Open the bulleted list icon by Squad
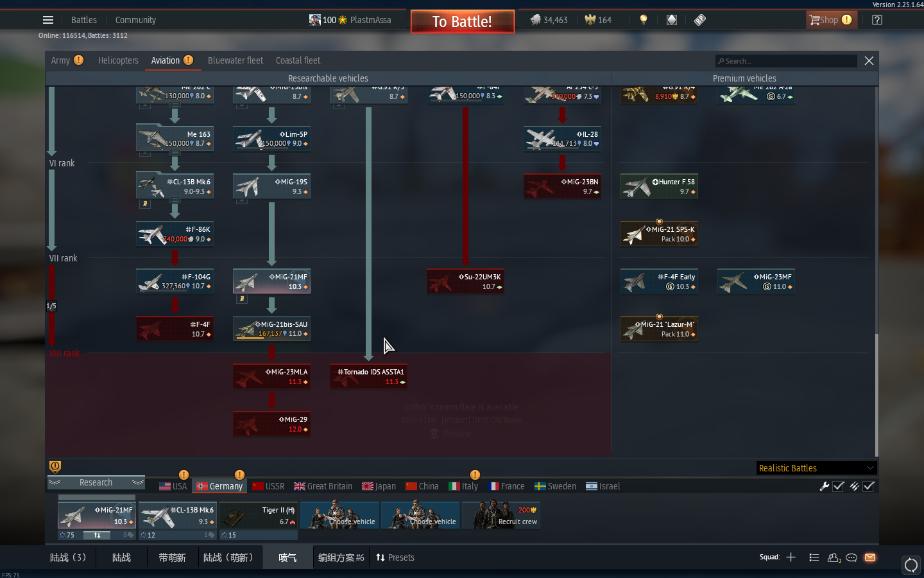Image resolution: width=924 pixels, height=578 pixels. [x=814, y=557]
